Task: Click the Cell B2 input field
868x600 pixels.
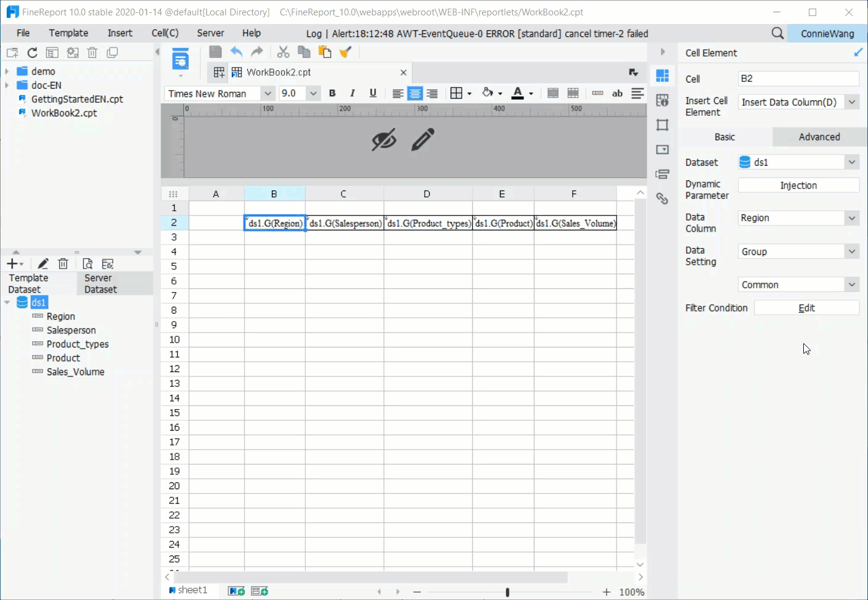Action: click(798, 79)
